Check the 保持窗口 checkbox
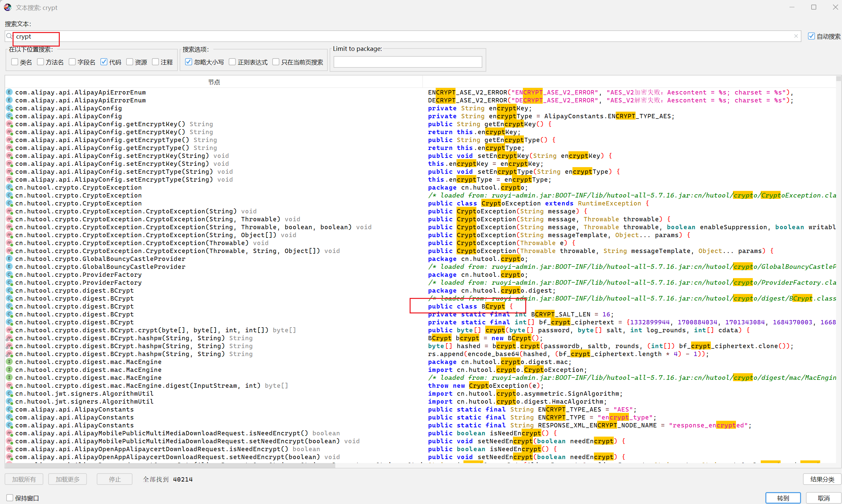 (x=10, y=498)
